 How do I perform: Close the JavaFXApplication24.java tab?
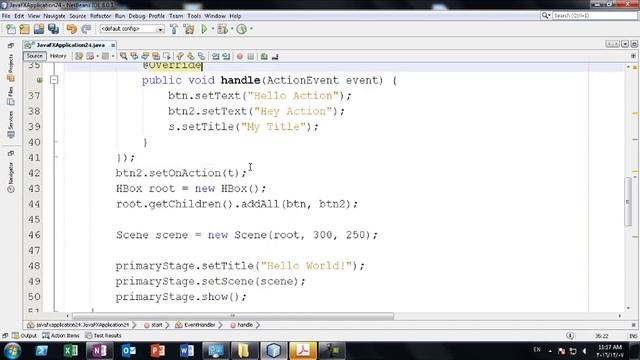pos(113,45)
